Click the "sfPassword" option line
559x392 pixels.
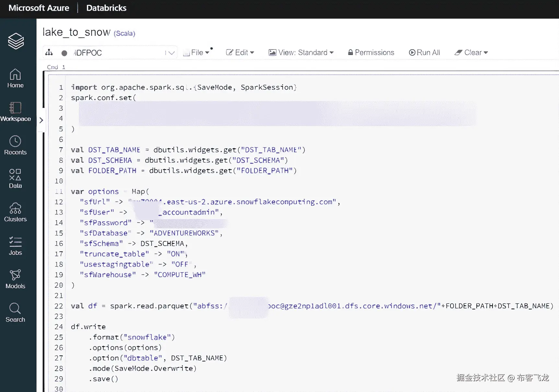(153, 223)
